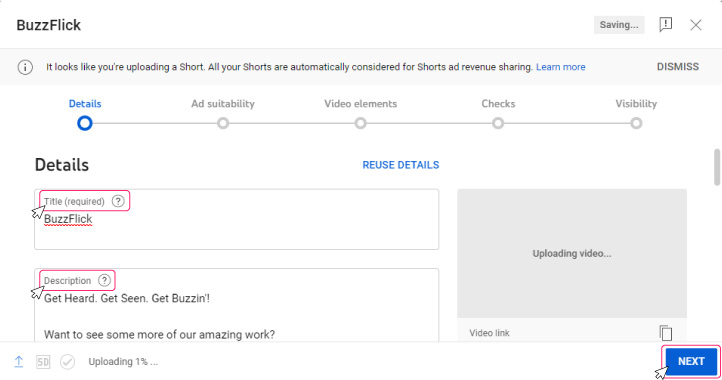Screen dimensions: 722x380
Task: Open the Learn more link
Action: pos(560,67)
